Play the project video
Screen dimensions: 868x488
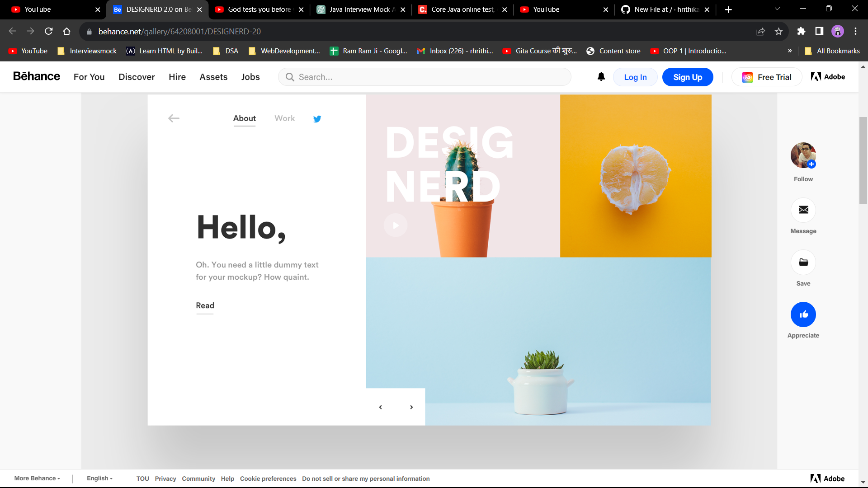(396, 225)
